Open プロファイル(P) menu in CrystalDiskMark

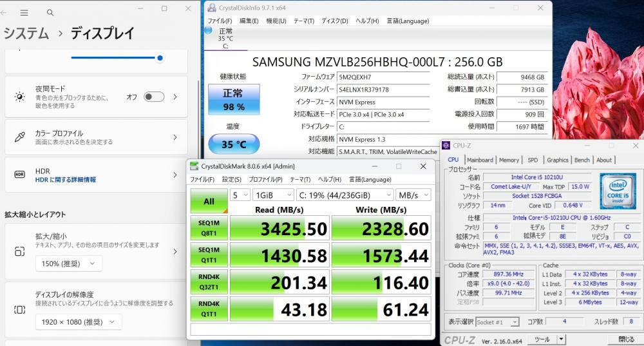265,180
